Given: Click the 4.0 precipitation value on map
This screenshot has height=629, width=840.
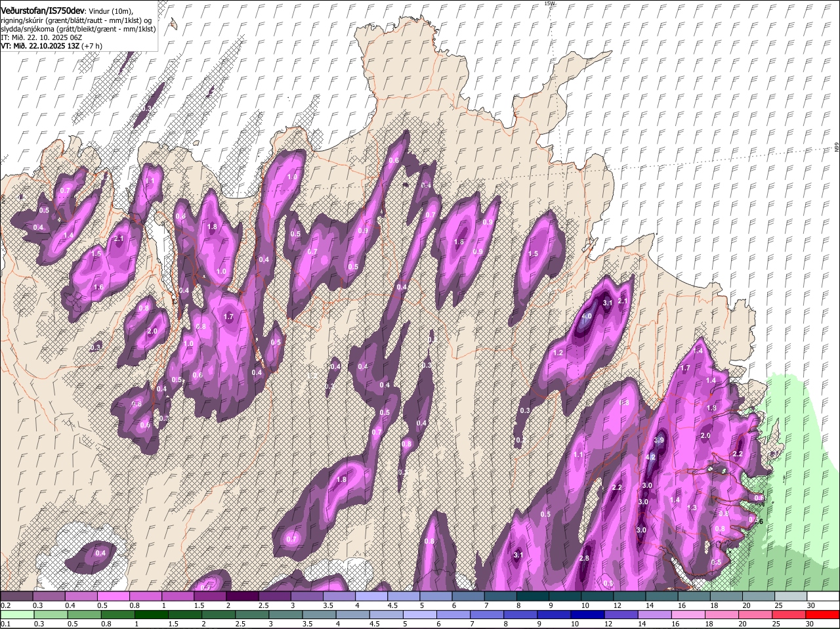Looking at the screenshot, I should pyautogui.click(x=587, y=316).
